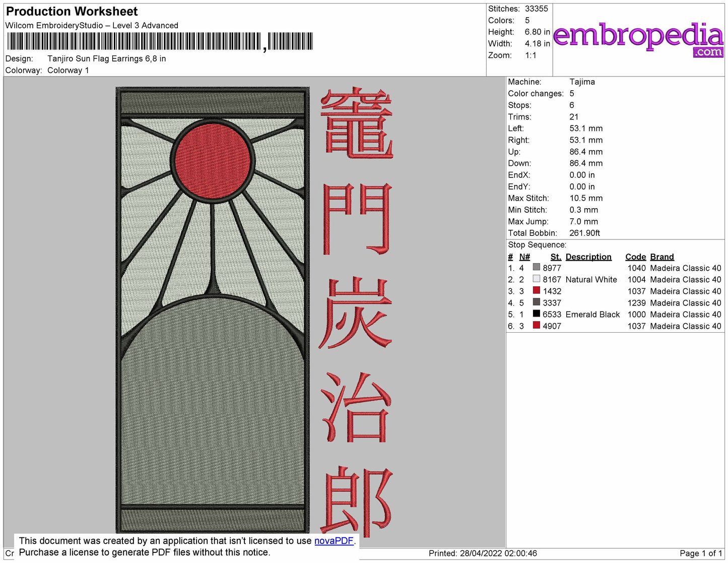Click the Left value 53.1 mm
This screenshot has height=563, width=728.
586,128
